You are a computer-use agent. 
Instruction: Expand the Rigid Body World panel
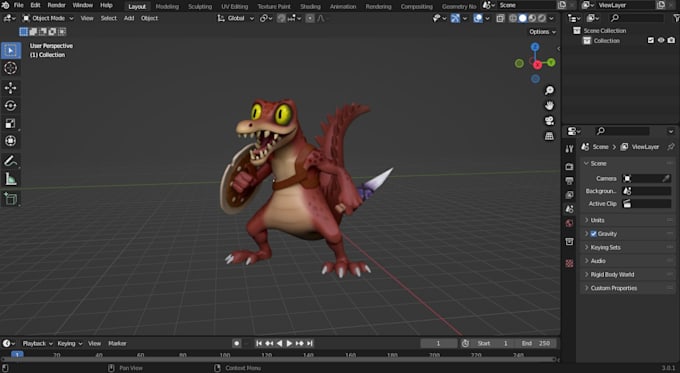[x=627, y=275]
